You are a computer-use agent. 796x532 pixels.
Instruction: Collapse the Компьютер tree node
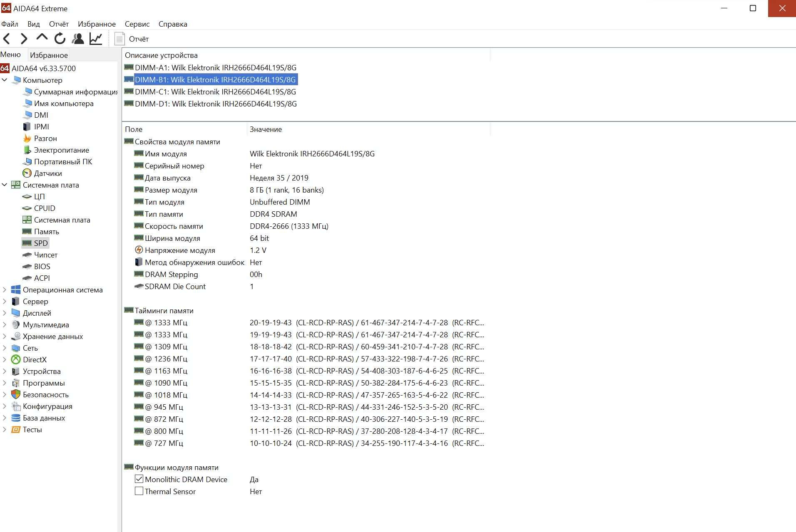(x=5, y=80)
